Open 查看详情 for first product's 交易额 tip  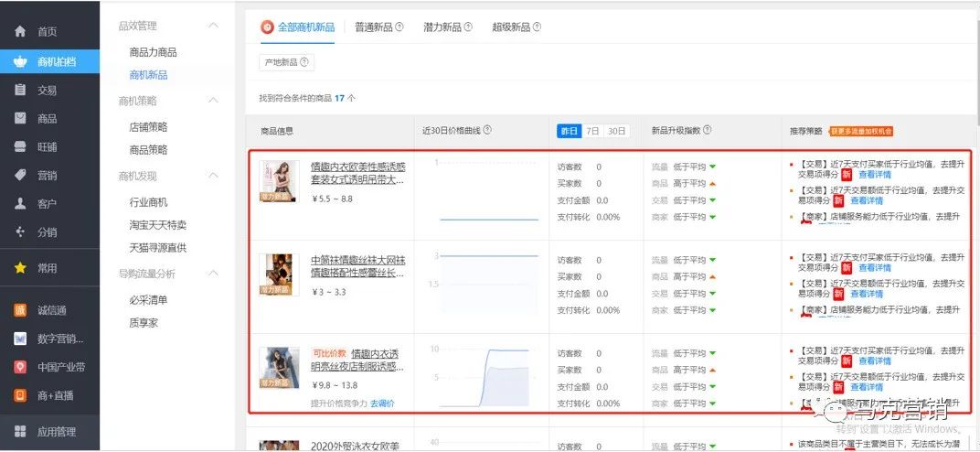click(x=867, y=200)
